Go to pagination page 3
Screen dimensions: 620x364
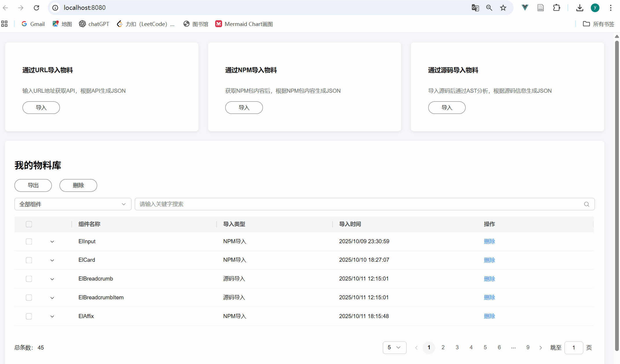(x=457, y=348)
